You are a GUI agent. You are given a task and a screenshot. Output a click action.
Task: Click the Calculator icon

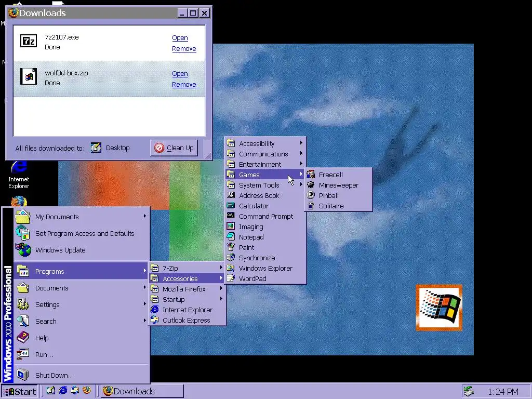click(x=231, y=206)
